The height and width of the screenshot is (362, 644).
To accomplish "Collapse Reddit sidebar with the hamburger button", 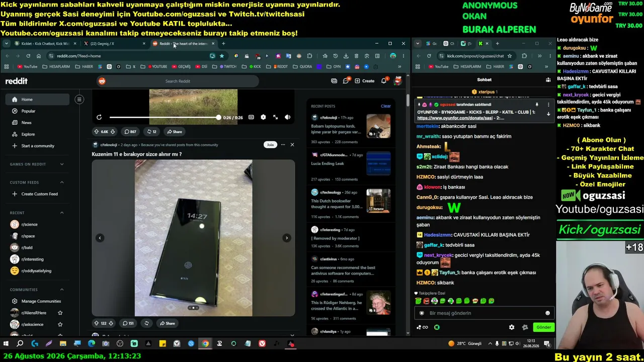I will click(79, 100).
